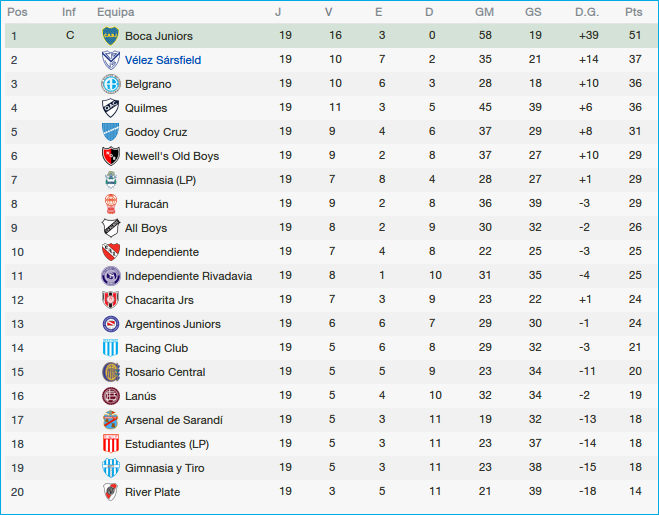
Task: Click the River Plate club badge
Action: (x=110, y=492)
